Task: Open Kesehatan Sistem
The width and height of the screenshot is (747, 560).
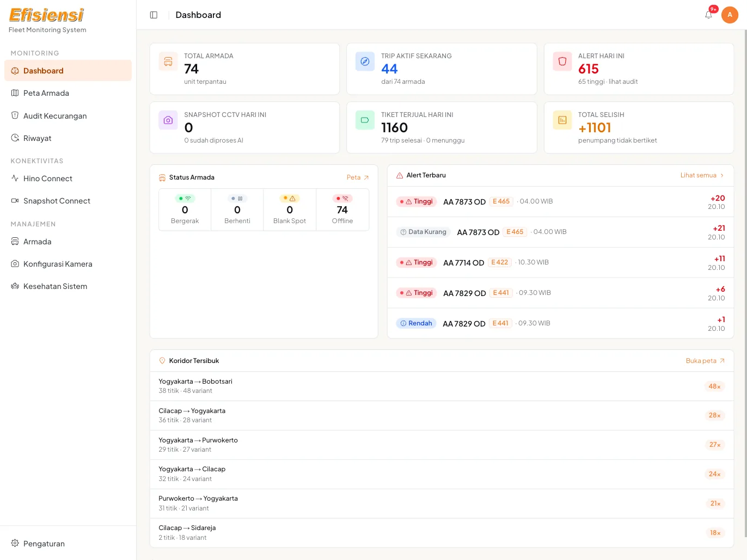Action: [68, 286]
